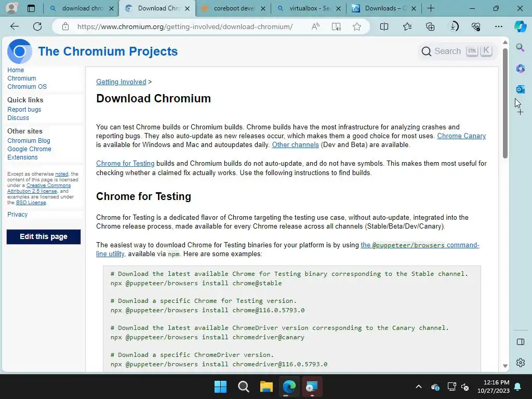This screenshot has width=532, height=399.
Task: Click the scrollbar up arrow
Action: [x=505, y=43]
